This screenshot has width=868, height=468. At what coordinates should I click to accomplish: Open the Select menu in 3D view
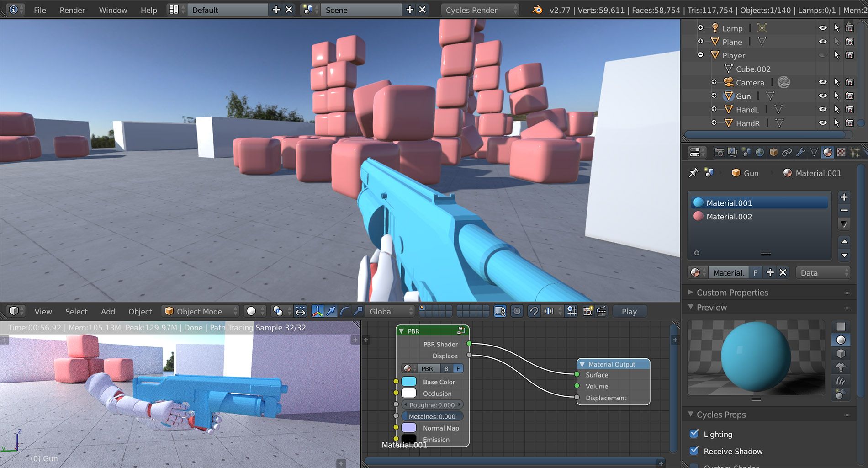click(x=76, y=311)
